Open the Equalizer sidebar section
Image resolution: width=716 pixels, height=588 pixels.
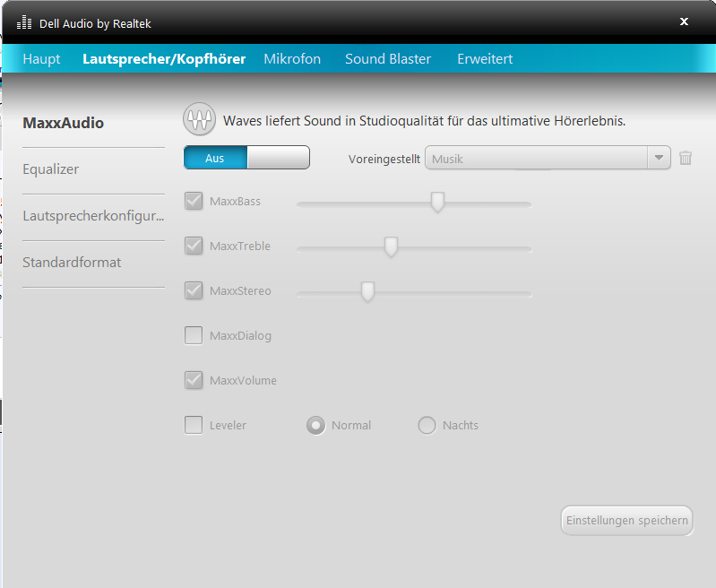tap(51, 169)
